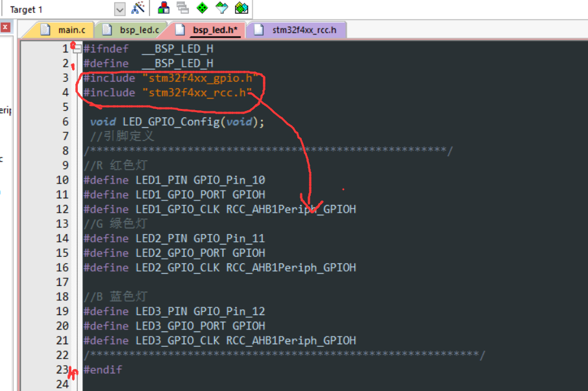This screenshot has height=391, width=588.
Task: Click the LED1_GPIO_CLK RCC_AHB1Periph_GPIOH line
Action: [x=219, y=209]
